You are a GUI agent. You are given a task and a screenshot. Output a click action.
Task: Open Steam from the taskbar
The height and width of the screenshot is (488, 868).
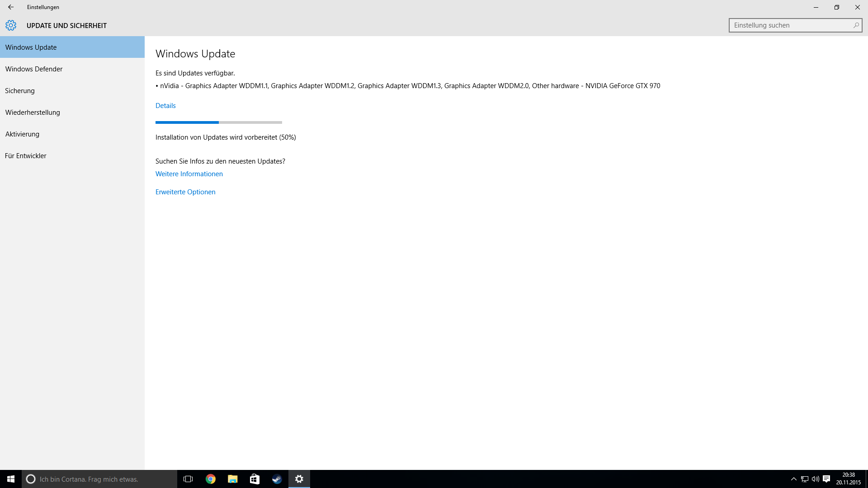coord(277,479)
